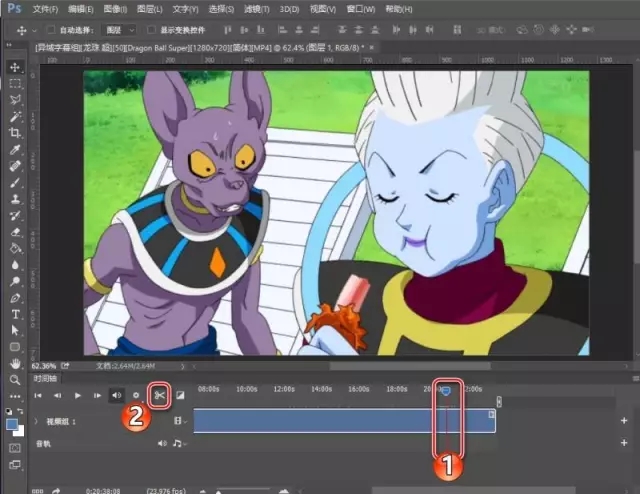Expand the 视频组 1 track chevron
This screenshot has height=494, width=640.
pos(36,421)
